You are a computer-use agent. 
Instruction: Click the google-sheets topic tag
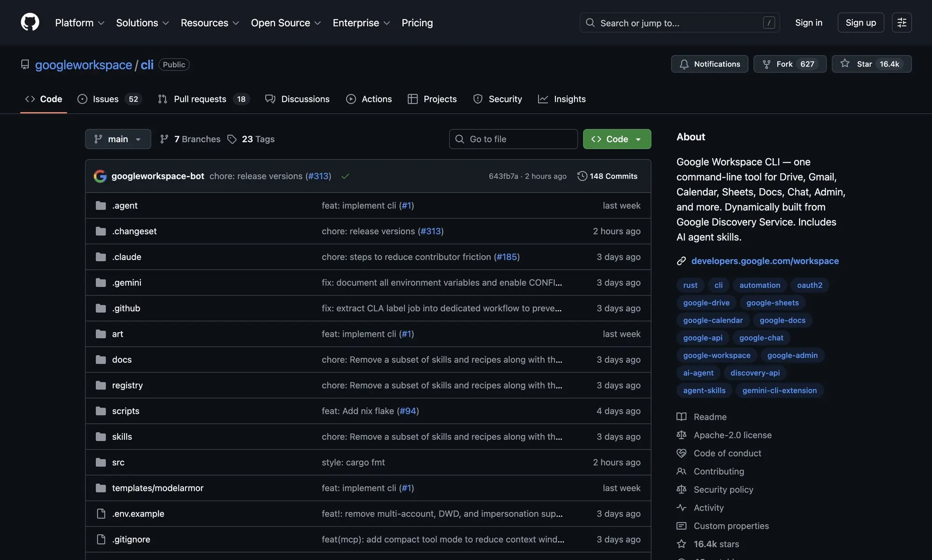pyautogui.click(x=772, y=303)
